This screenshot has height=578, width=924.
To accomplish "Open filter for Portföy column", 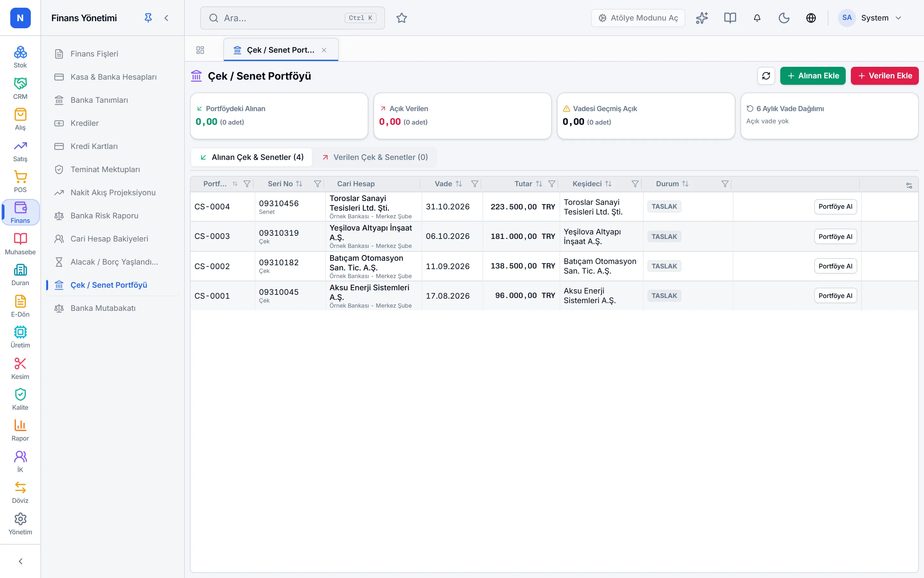I will point(247,184).
